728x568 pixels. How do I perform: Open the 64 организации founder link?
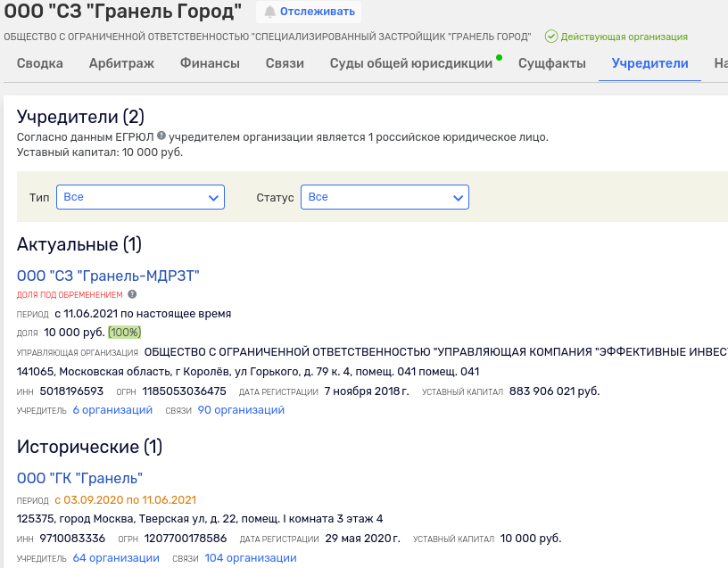pos(116,558)
